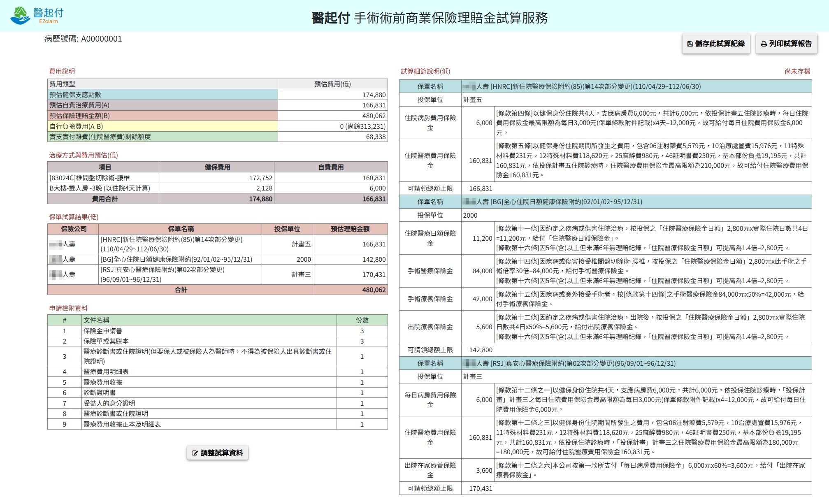Select document row 醫療費用收據正本及明細表
Image resolution: width=829 pixels, height=504 pixels.
pos(217,424)
